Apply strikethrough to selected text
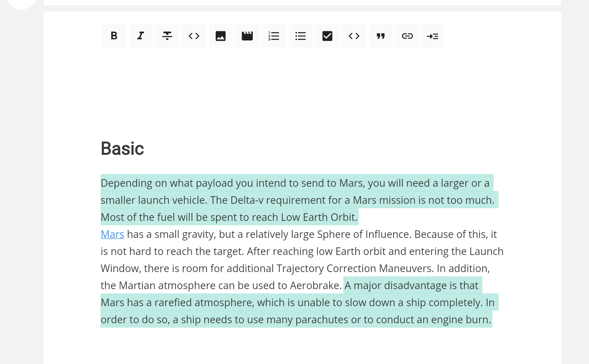The image size is (589, 364). [167, 36]
